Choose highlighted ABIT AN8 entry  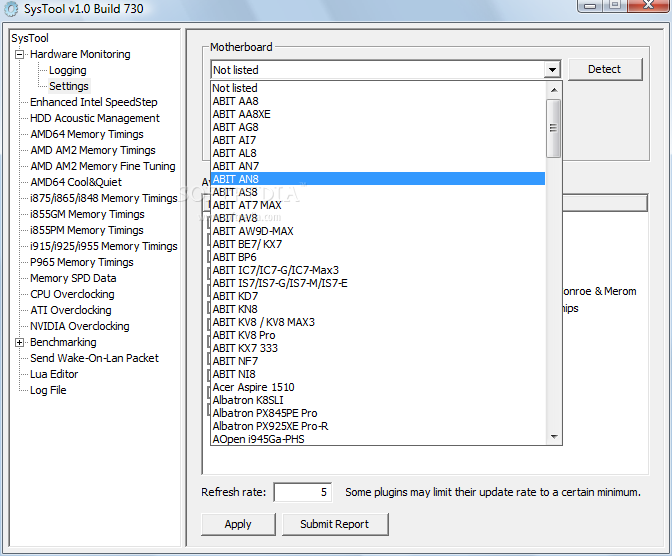coord(378,179)
